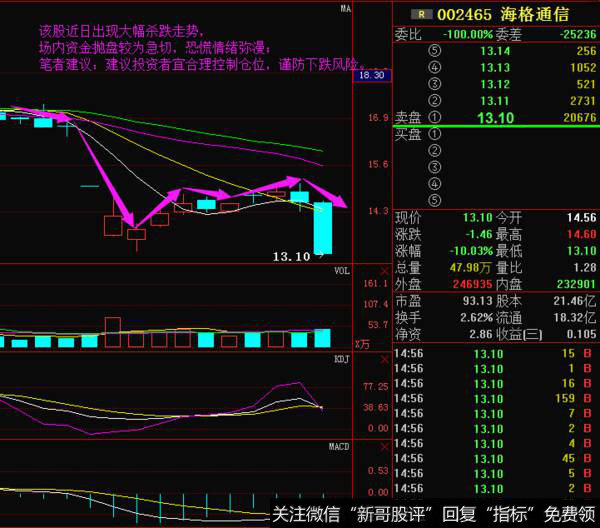Select sell level 4 price 13.13
This screenshot has width=600, height=528.
(495, 68)
